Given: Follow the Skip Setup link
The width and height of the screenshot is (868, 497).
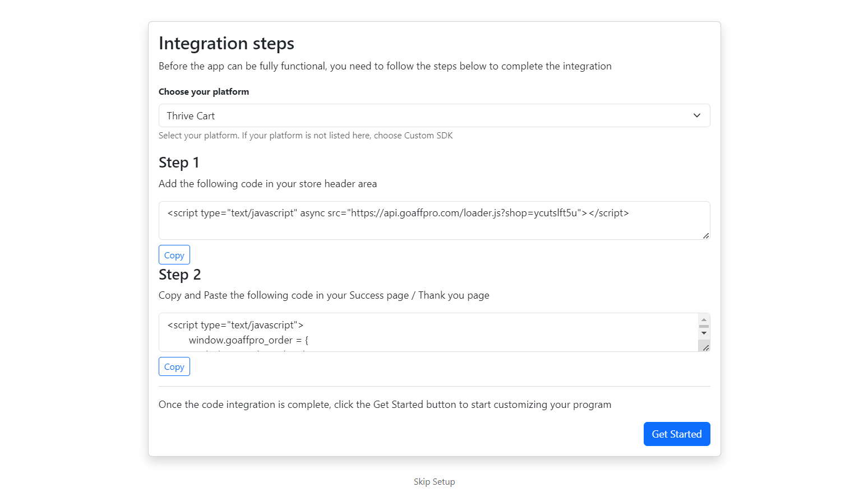Looking at the screenshot, I should click(434, 482).
